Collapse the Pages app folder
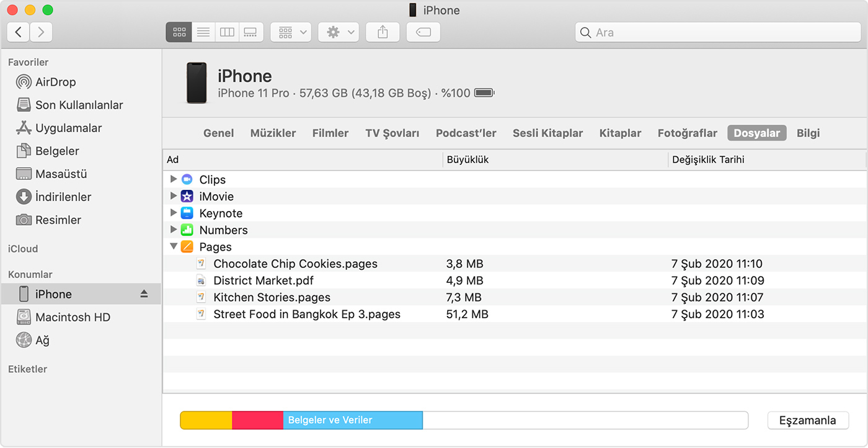 pyautogui.click(x=174, y=246)
